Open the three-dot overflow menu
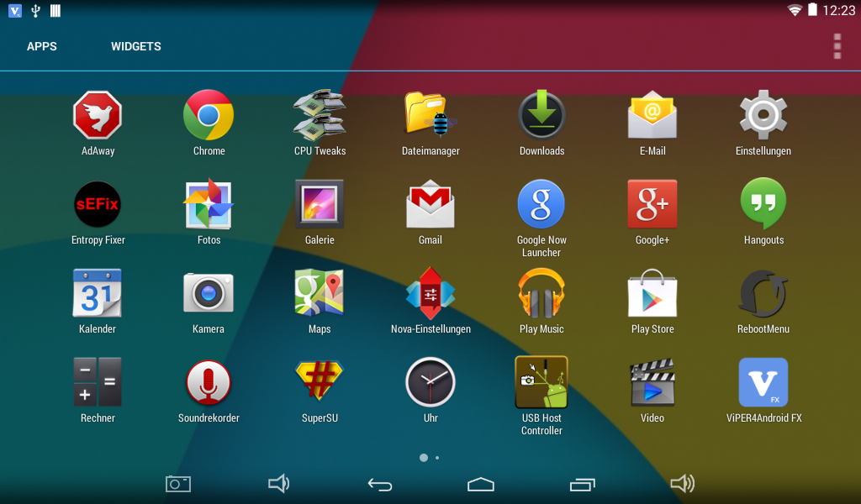861x504 pixels. [x=837, y=46]
